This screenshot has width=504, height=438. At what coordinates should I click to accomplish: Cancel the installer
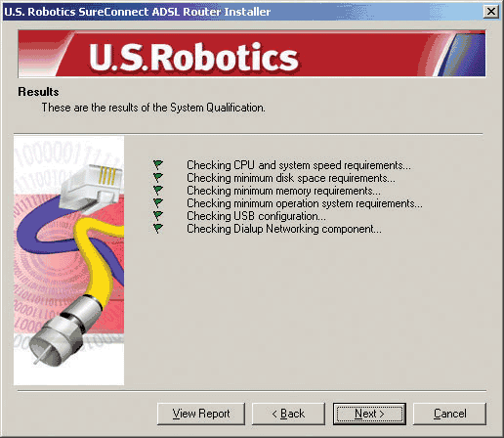(449, 414)
